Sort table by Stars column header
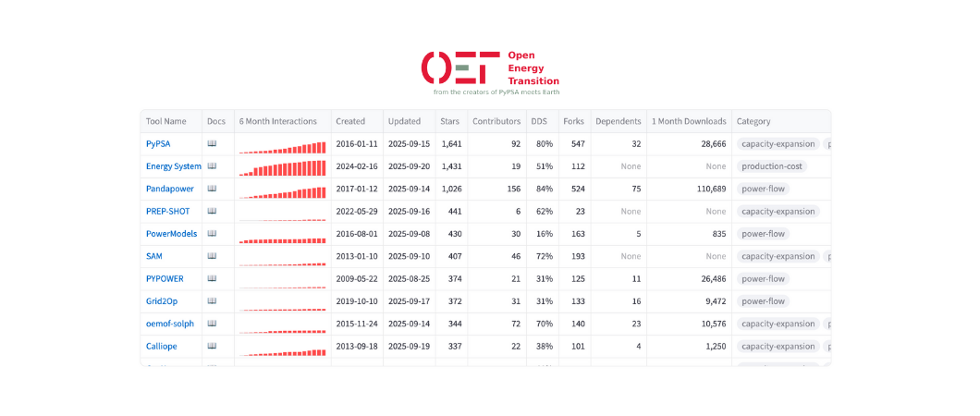 click(449, 121)
